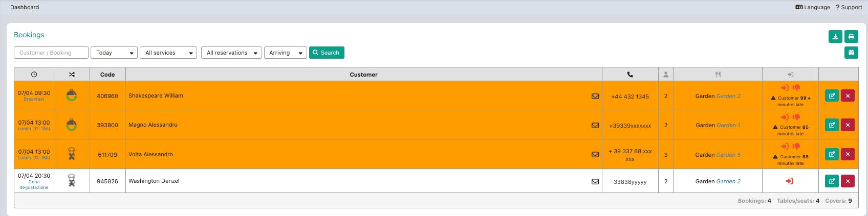Open the calendar view icon button
The image size is (868, 216).
(851, 53)
